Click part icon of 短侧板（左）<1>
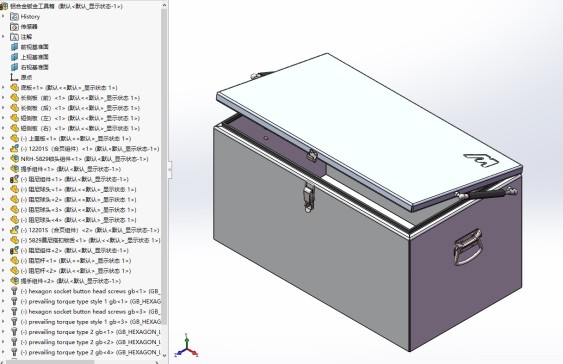Image resolution: width=563 pixels, height=364 pixels. tap(14, 118)
